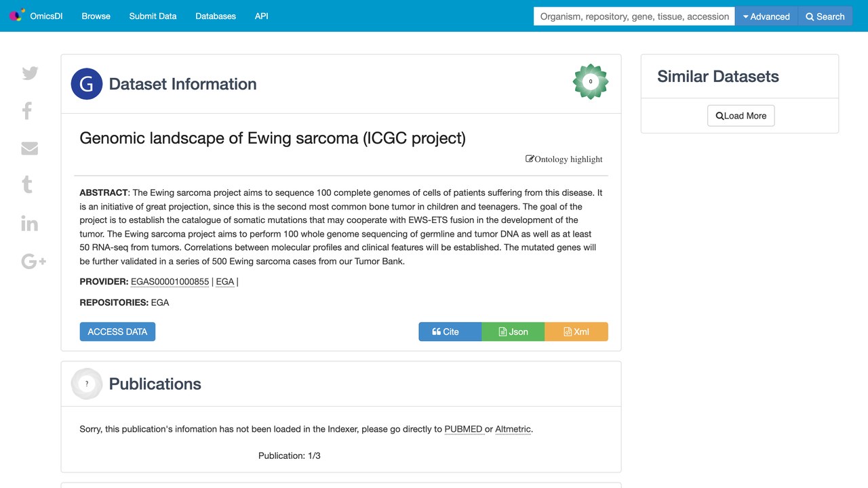Go to Submit Data page
The width and height of the screenshot is (868, 488).
click(153, 16)
